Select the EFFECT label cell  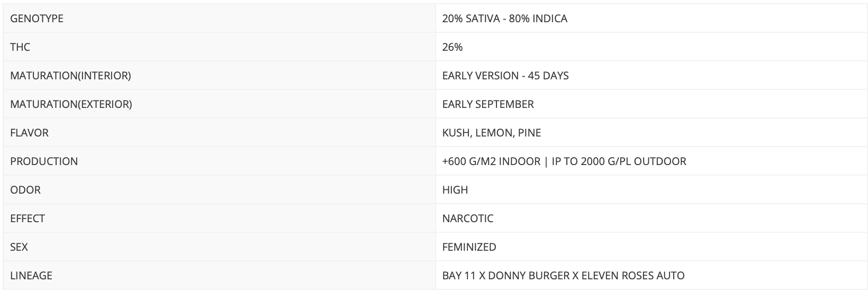[x=220, y=218]
